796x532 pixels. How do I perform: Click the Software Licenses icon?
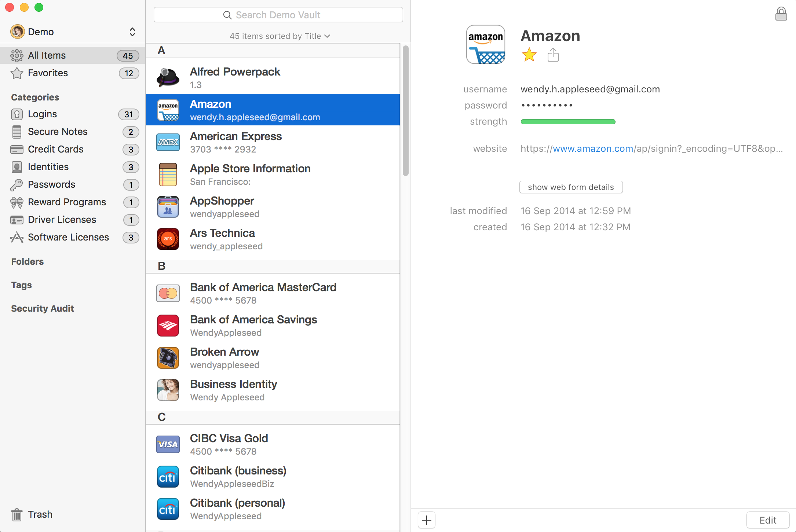coord(17,238)
